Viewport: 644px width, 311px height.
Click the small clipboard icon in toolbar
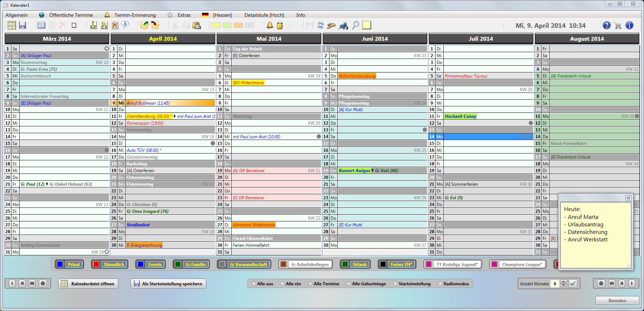74,25
